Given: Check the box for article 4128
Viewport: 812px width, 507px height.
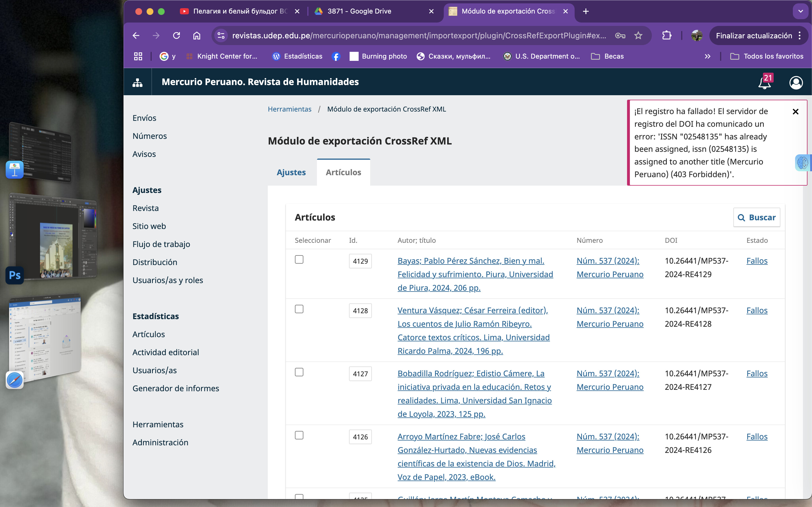Looking at the screenshot, I should tap(299, 309).
